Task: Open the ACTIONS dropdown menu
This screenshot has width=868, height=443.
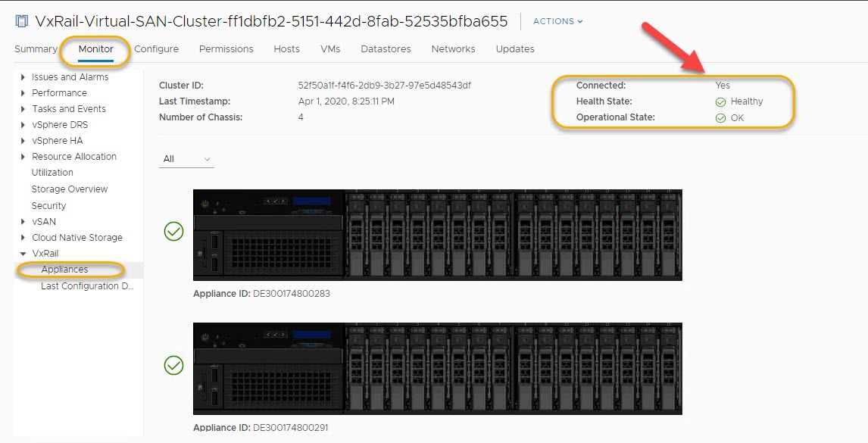Action: [557, 21]
